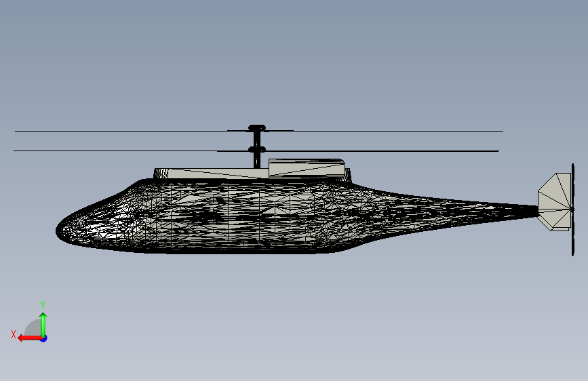588x381 pixels.
Task: Click the green Y label above the triad
Action: pos(43,304)
